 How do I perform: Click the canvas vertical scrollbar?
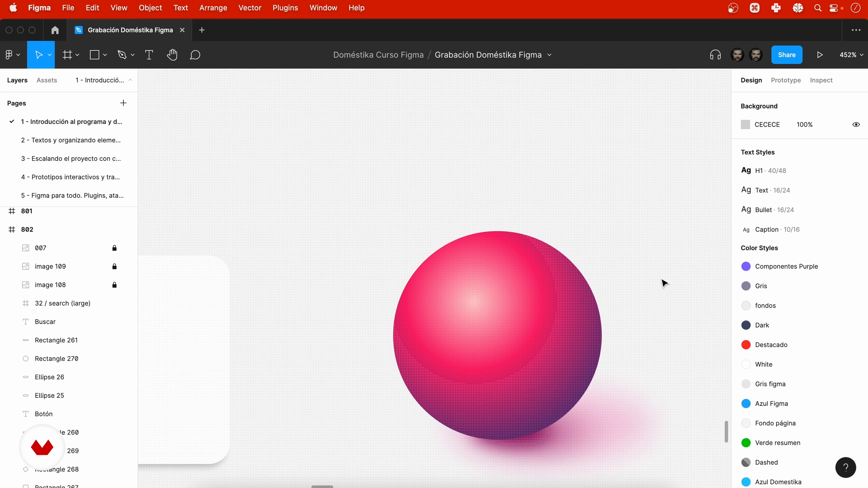click(726, 432)
